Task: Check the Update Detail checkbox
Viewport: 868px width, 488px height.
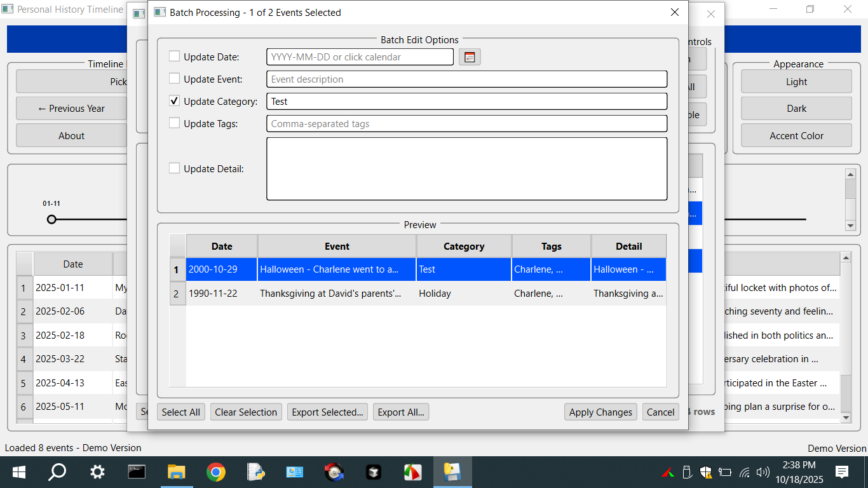Action: point(174,168)
